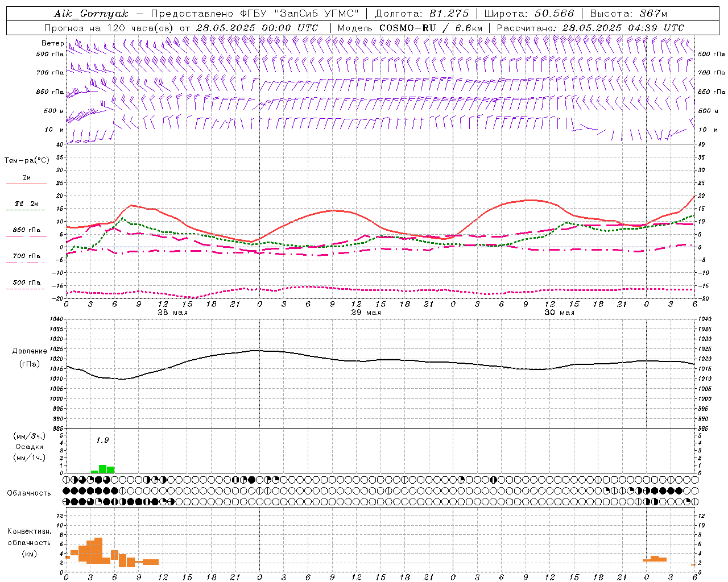Click the '28 мая' date label
The height and width of the screenshot is (582, 728).
pyautogui.click(x=173, y=313)
